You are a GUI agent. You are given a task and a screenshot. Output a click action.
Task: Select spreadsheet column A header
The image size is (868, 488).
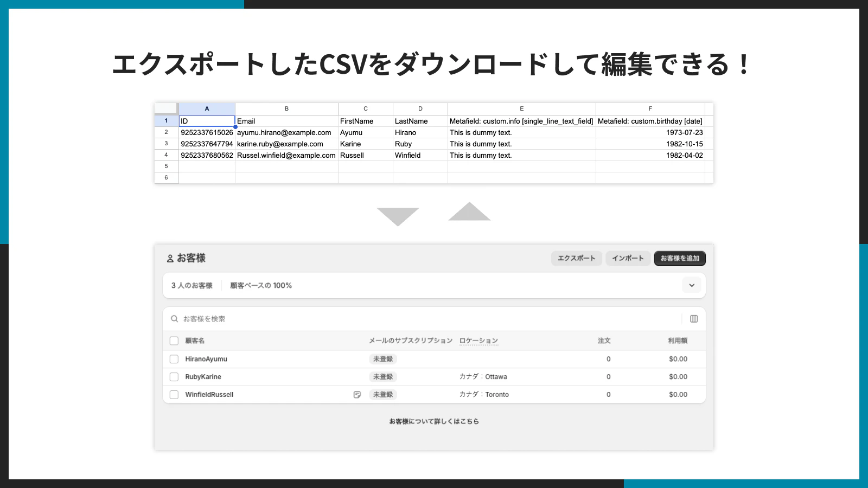click(x=207, y=108)
